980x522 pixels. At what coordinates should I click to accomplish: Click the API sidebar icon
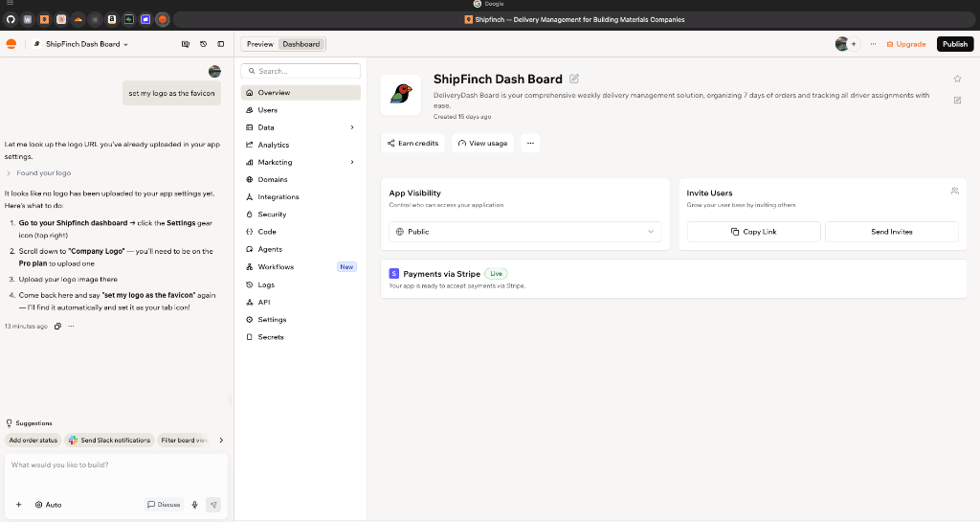(250, 302)
